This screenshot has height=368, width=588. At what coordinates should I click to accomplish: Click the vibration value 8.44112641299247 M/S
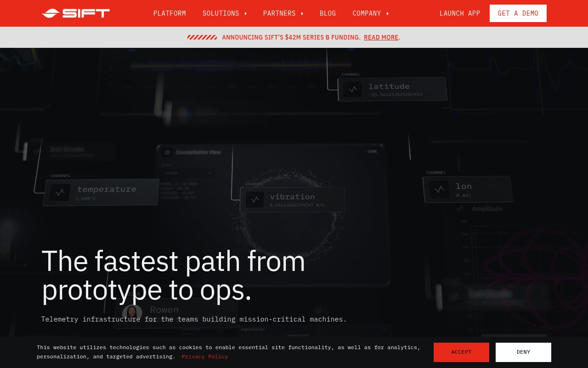(x=297, y=205)
